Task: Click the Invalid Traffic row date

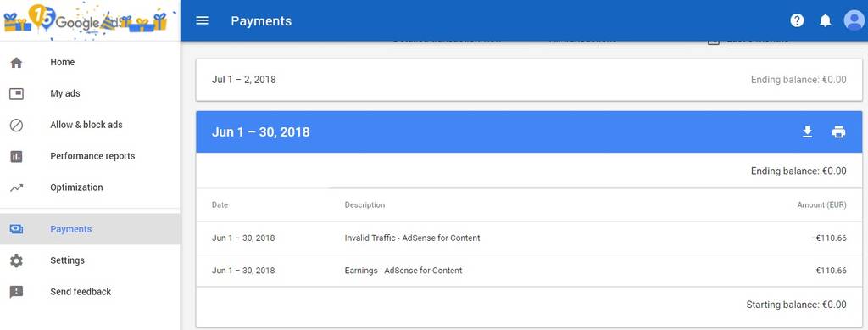Action: point(243,238)
